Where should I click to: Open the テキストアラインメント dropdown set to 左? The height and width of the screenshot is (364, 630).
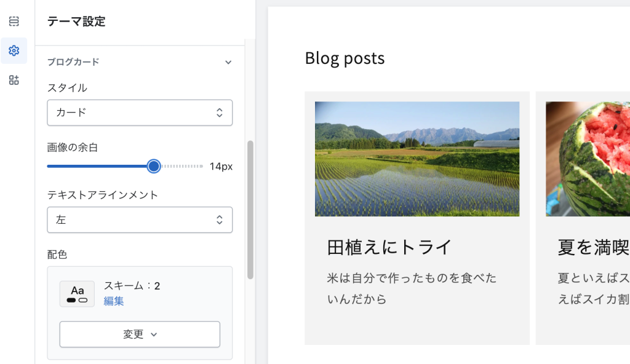140,220
